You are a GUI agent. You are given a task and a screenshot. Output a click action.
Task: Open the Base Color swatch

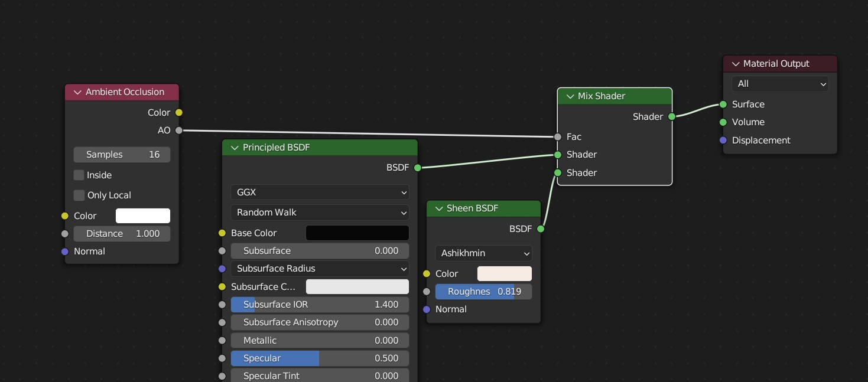click(x=357, y=233)
